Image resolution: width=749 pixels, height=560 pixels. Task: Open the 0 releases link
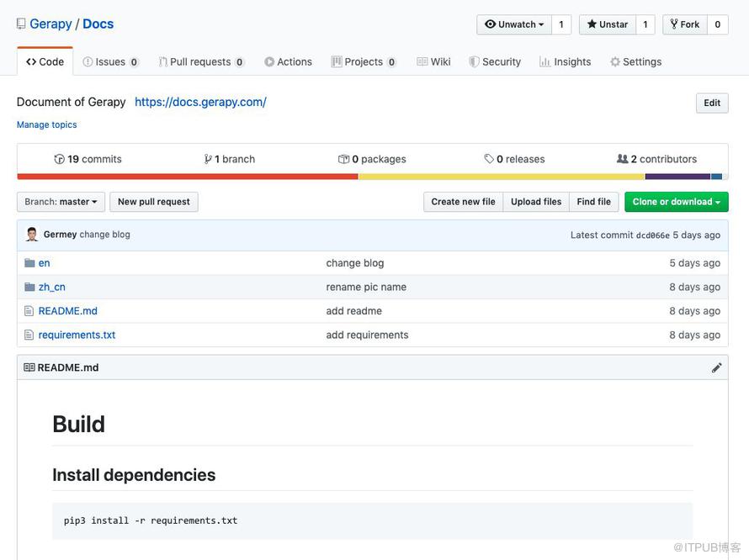pos(514,159)
